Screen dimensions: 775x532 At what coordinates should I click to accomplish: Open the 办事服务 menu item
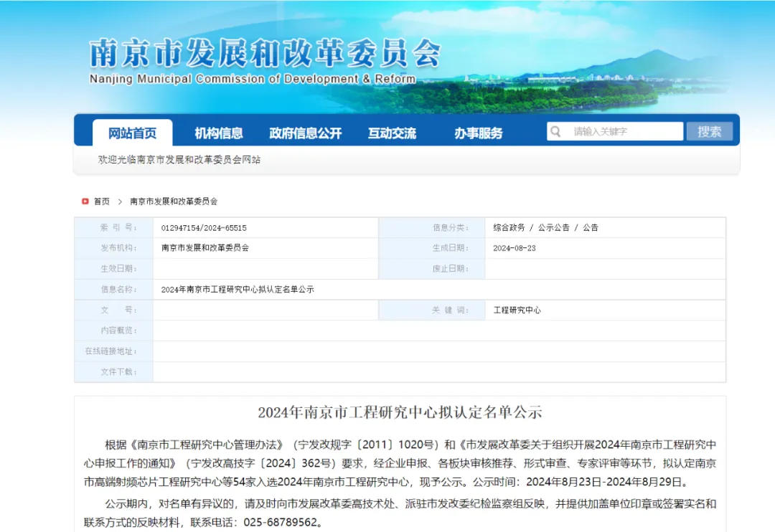coord(479,133)
